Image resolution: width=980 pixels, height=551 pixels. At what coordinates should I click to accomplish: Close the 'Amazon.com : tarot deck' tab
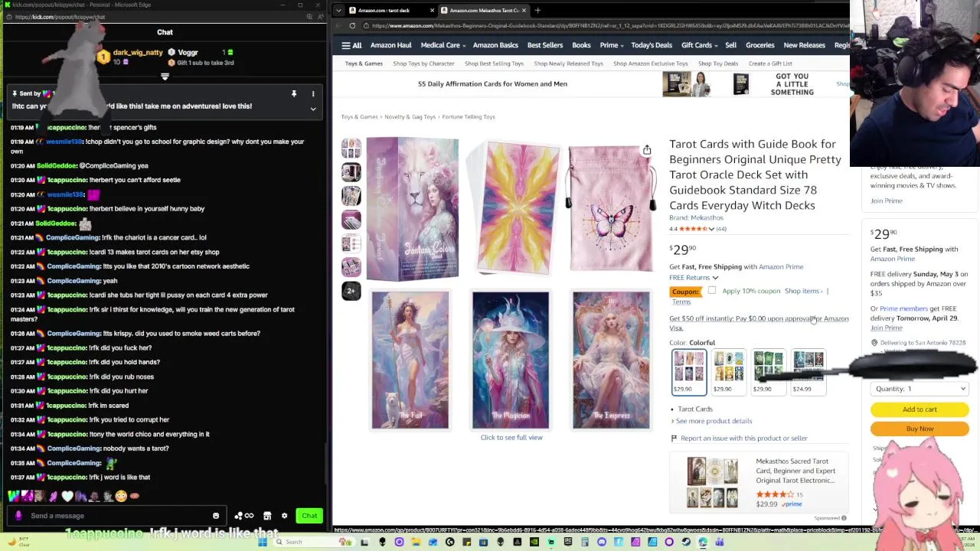click(x=433, y=10)
